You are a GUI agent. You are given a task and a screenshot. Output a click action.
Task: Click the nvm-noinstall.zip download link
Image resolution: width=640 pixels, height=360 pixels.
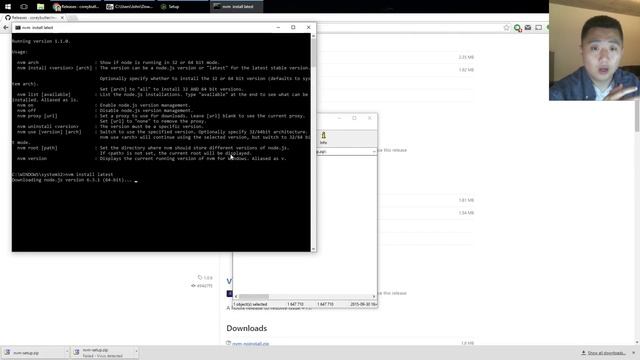point(250,344)
